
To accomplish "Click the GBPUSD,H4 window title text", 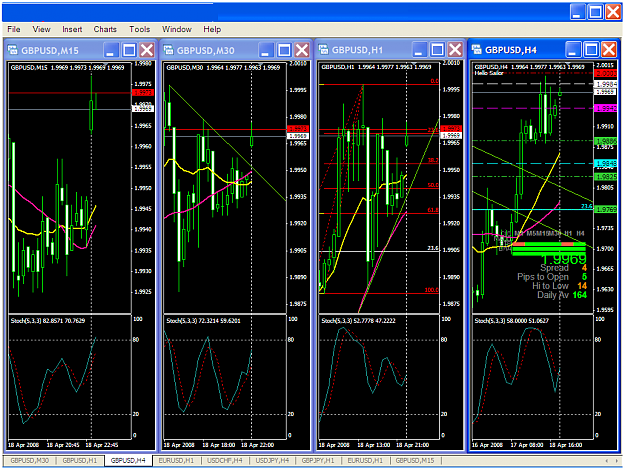I will (x=511, y=50).
